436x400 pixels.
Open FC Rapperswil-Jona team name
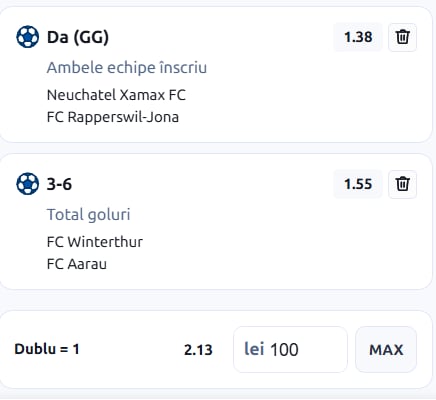[x=113, y=117]
